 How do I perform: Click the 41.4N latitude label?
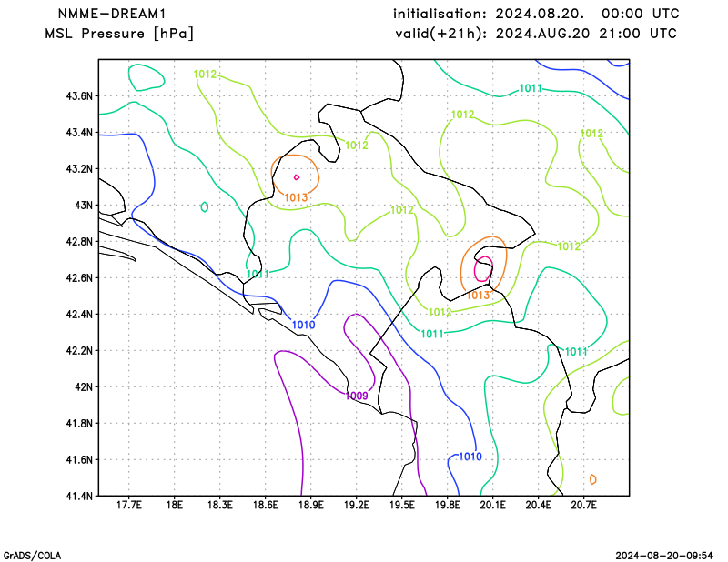coord(79,497)
